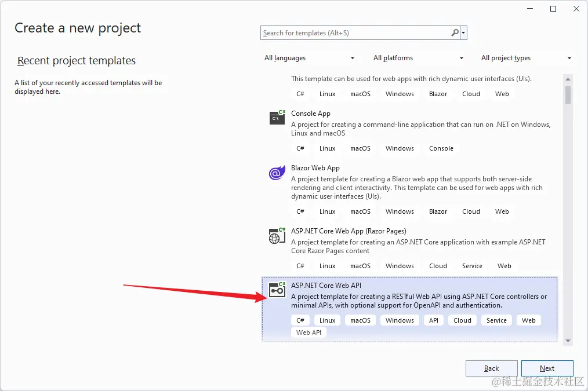
Task: Click the Windows tag under Razor Pages template
Action: 400,266
